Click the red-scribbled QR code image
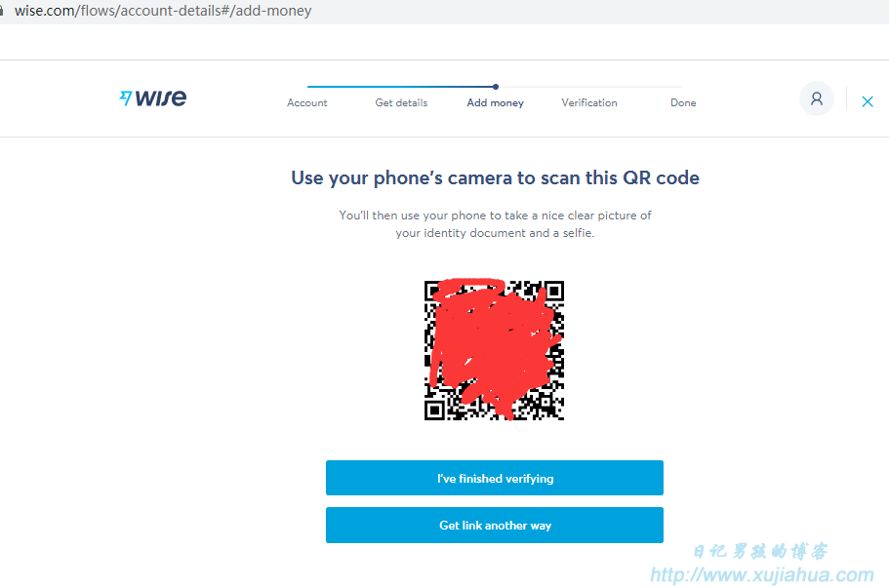The image size is (889, 588). coord(494,350)
